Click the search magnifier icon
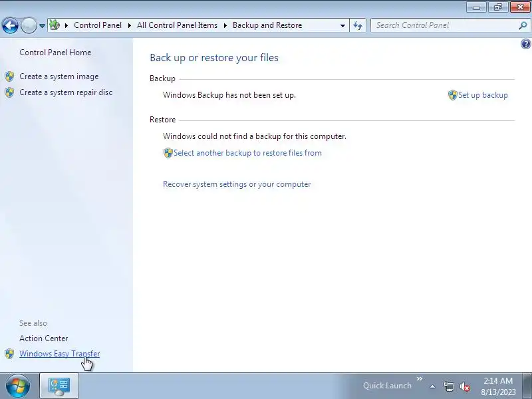 coord(523,25)
